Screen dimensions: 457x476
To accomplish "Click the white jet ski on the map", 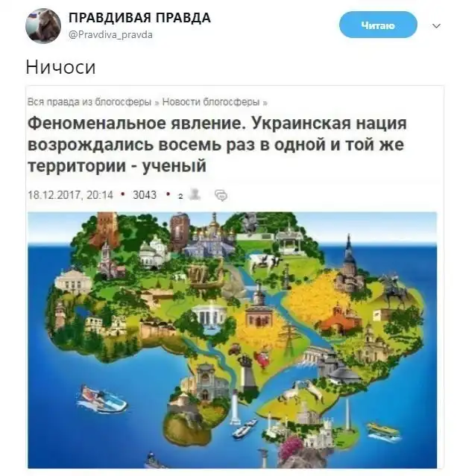I will 101,399.
